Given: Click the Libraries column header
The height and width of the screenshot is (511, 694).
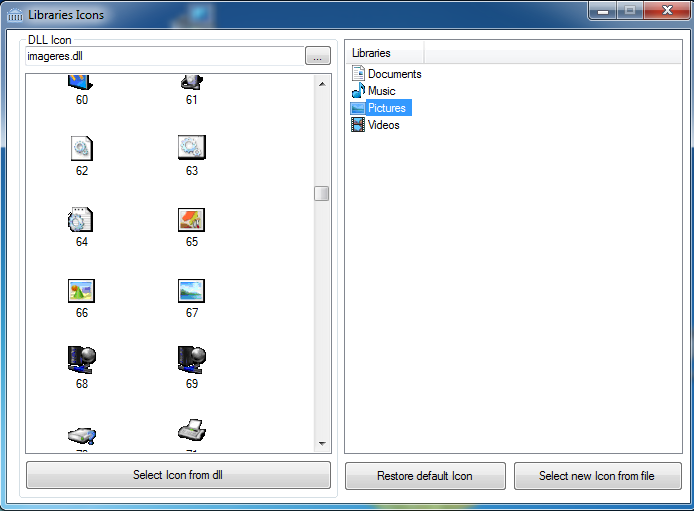Looking at the screenshot, I should (385, 53).
